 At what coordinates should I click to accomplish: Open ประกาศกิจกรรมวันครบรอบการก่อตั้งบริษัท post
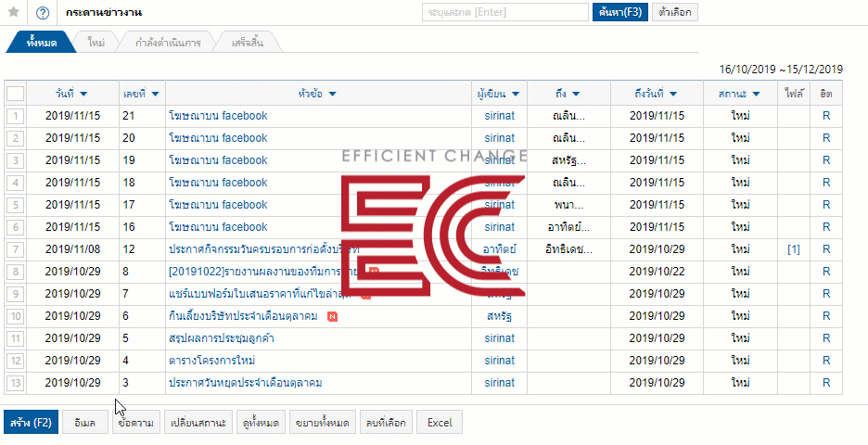264,249
